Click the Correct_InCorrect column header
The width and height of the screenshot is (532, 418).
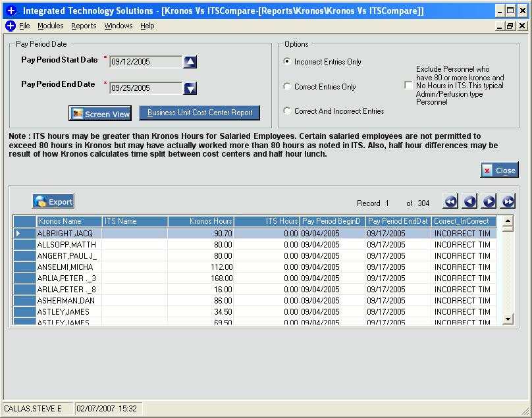(x=464, y=221)
